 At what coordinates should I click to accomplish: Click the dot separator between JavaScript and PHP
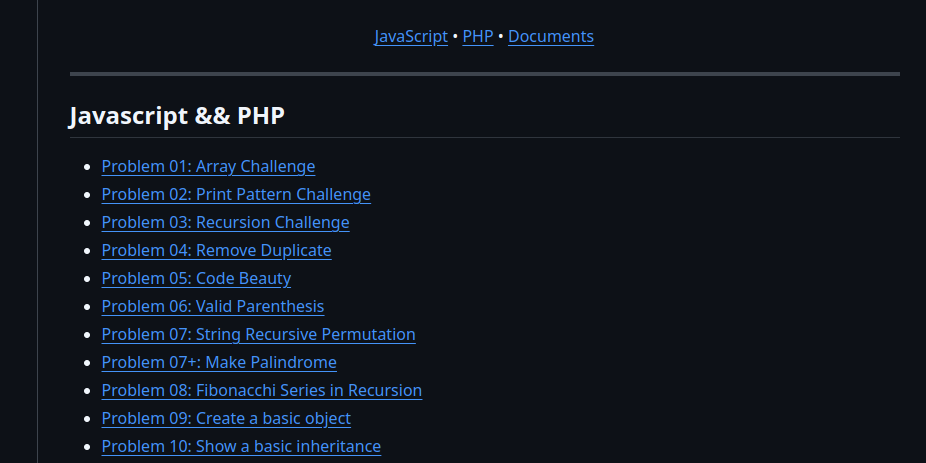coord(455,37)
